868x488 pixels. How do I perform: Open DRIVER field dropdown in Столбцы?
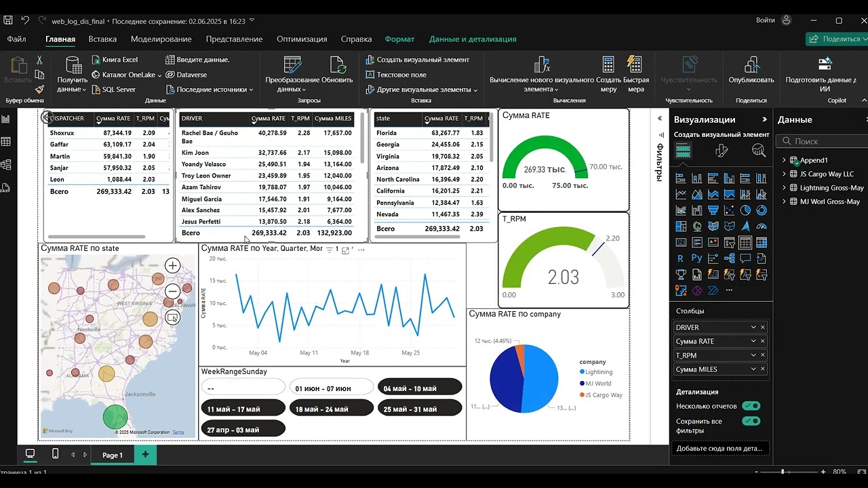pyautogui.click(x=753, y=327)
